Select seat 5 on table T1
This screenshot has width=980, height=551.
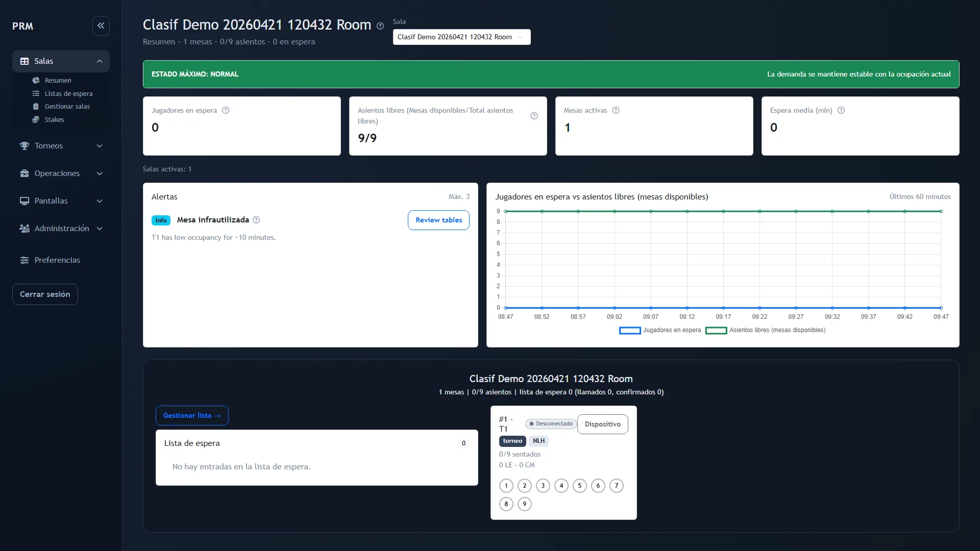tap(580, 486)
